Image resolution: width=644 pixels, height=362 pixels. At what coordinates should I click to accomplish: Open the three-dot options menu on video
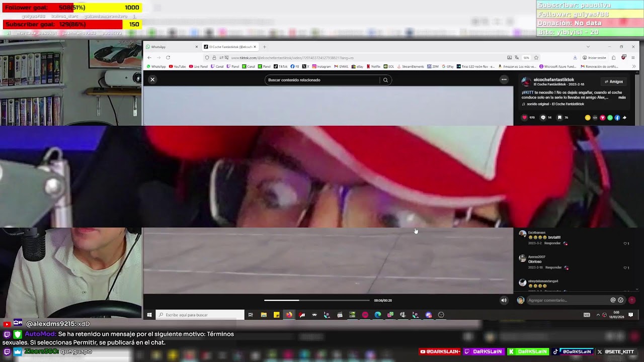504,79
